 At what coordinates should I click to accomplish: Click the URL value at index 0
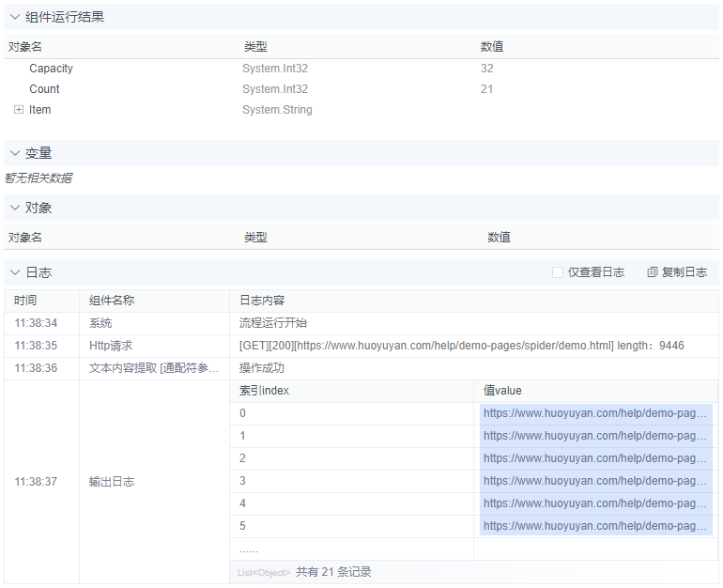[595, 413]
